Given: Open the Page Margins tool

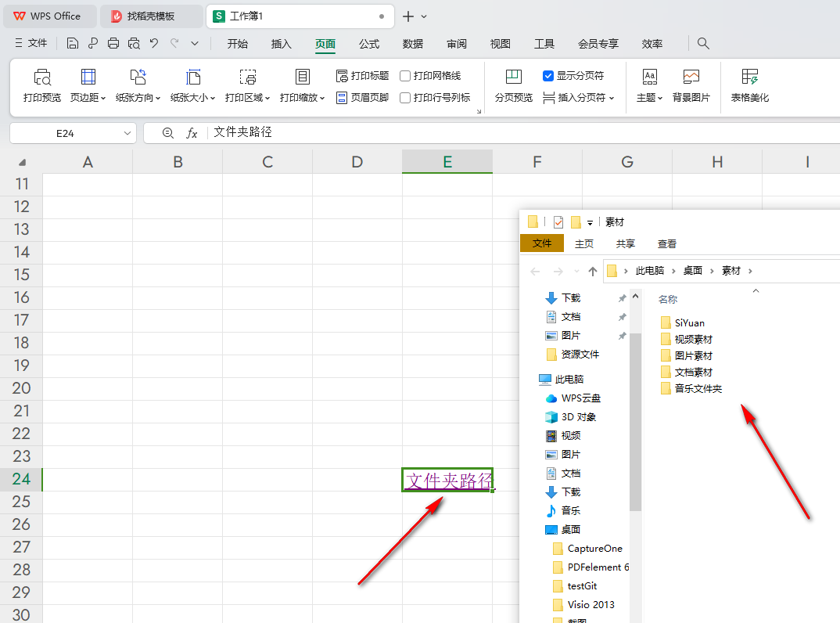Looking at the screenshot, I should click(x=88, y=86).
